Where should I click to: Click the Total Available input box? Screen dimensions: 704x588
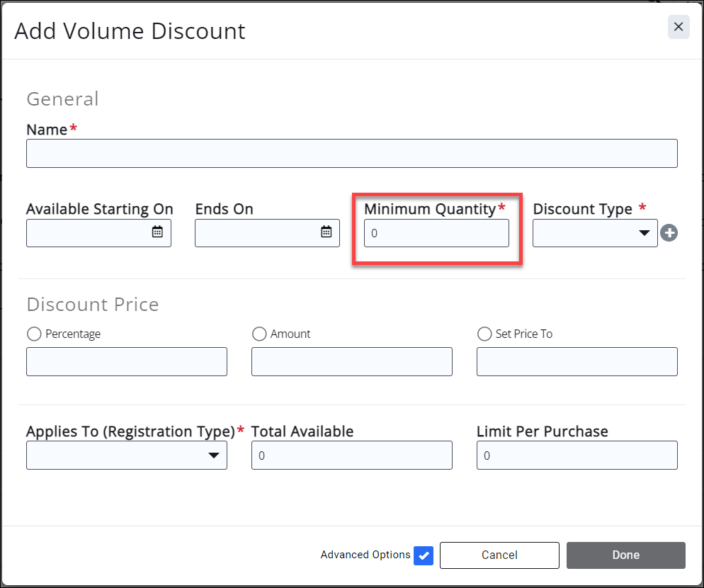[351, 456]
